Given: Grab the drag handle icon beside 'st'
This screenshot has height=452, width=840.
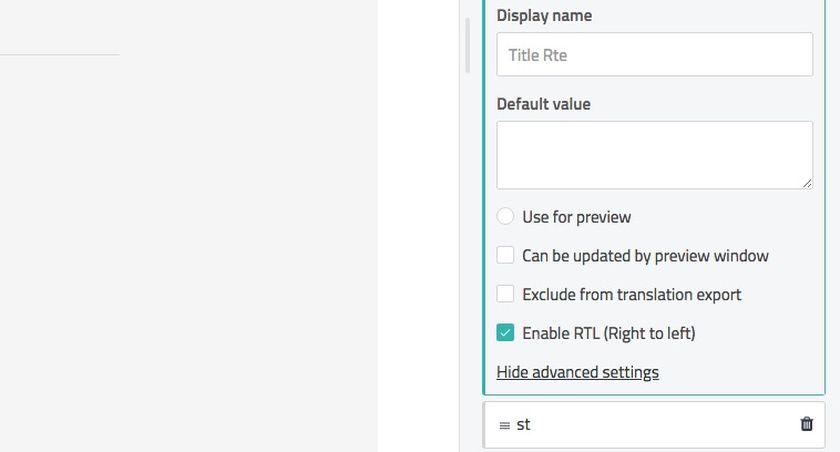Looking at the screenshot, I should coord(504,426).
